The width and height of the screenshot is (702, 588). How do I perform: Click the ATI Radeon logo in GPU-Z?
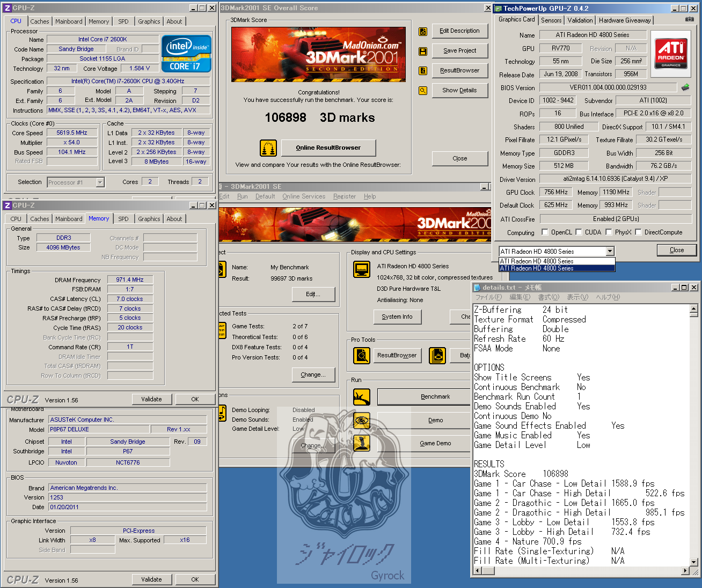671,54
